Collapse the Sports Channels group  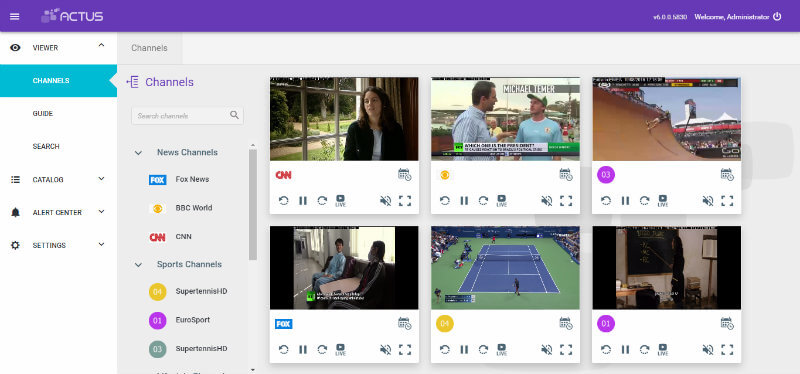click(138, 264)
